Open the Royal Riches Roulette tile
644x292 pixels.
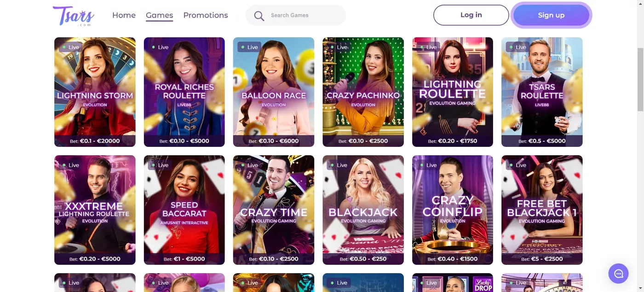coord(184,92)
